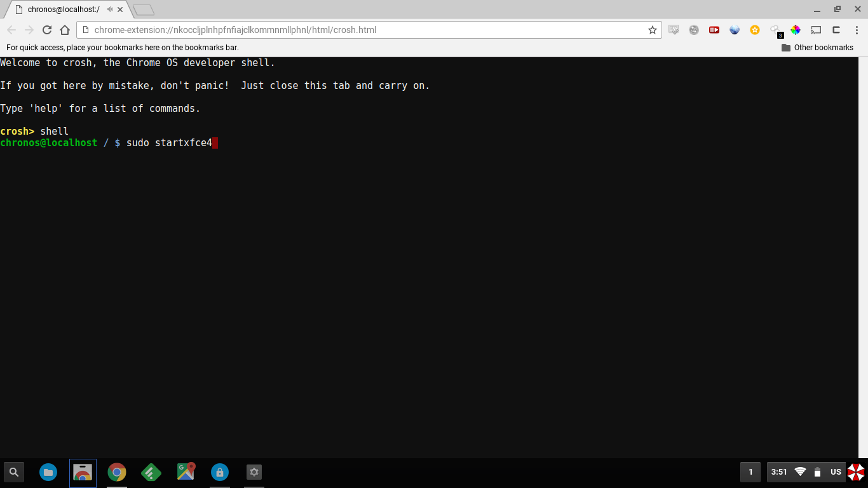Open the Chrome Web Store on the shelf
The image size is (868, 488).
83,472
